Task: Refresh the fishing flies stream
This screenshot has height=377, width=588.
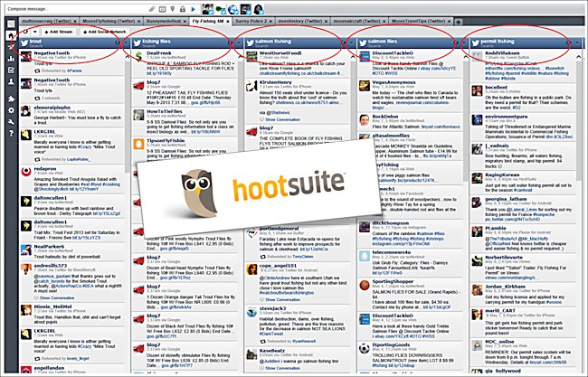Action: pyautogui.click(x=231, y=43)
